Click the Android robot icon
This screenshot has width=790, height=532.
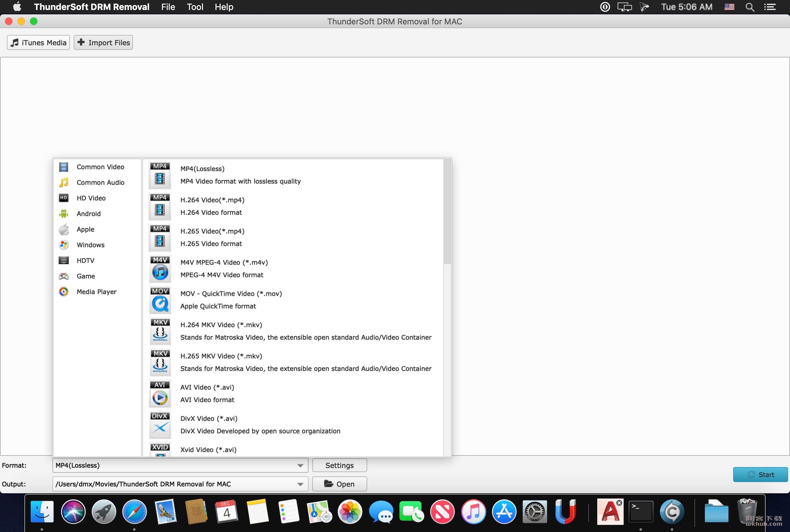tap(63, 214)
